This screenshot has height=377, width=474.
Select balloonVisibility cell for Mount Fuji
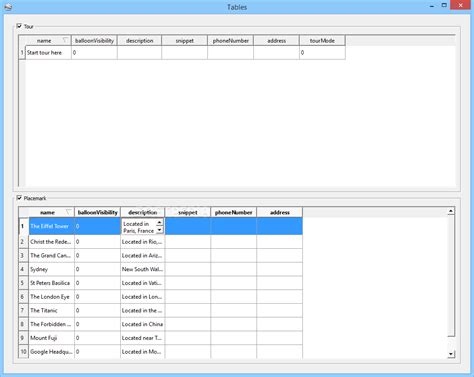point(98,338)
